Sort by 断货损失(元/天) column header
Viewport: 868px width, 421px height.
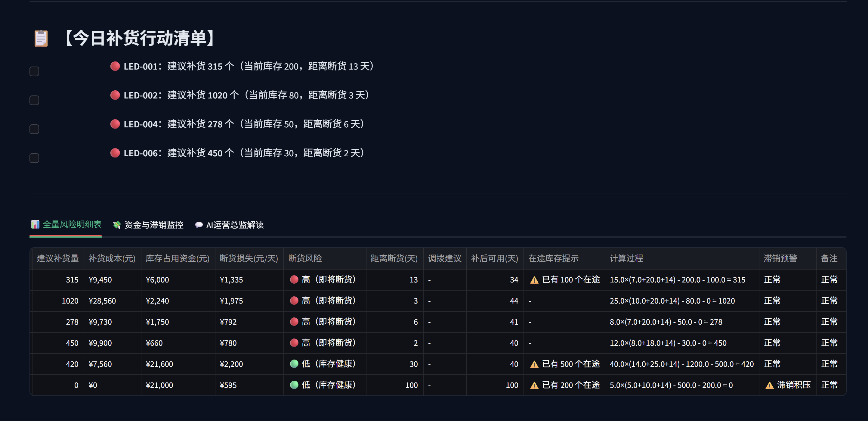[249, 258]
